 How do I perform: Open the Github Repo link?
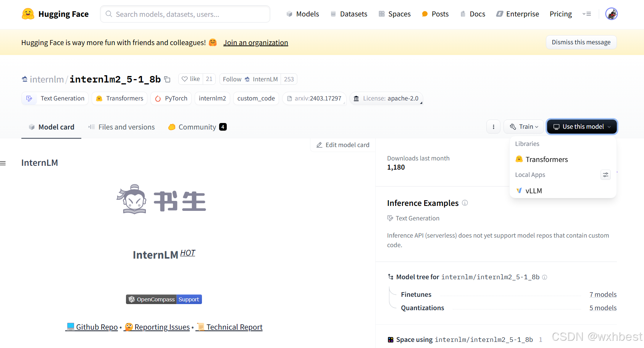tap(92, 327)
